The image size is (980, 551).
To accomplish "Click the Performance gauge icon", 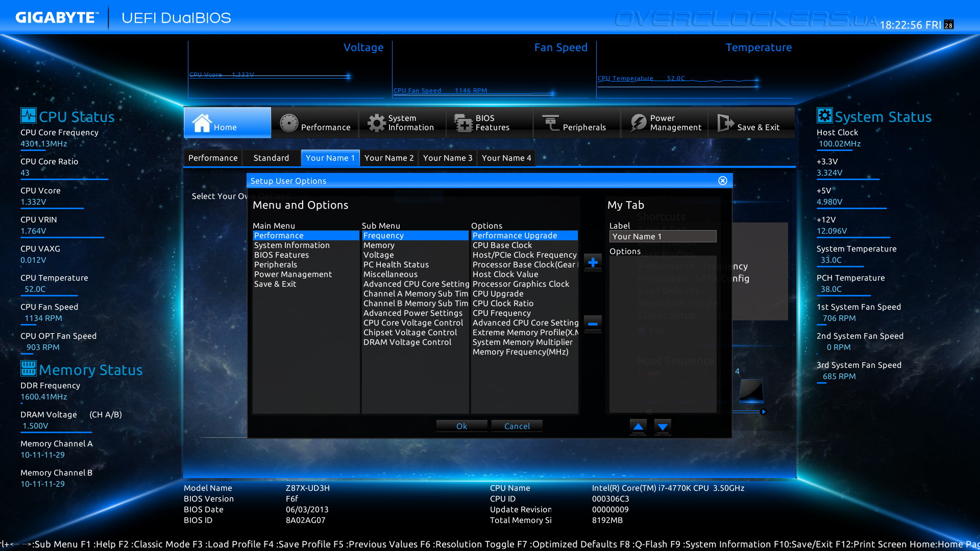I will (x=289, y=123).
